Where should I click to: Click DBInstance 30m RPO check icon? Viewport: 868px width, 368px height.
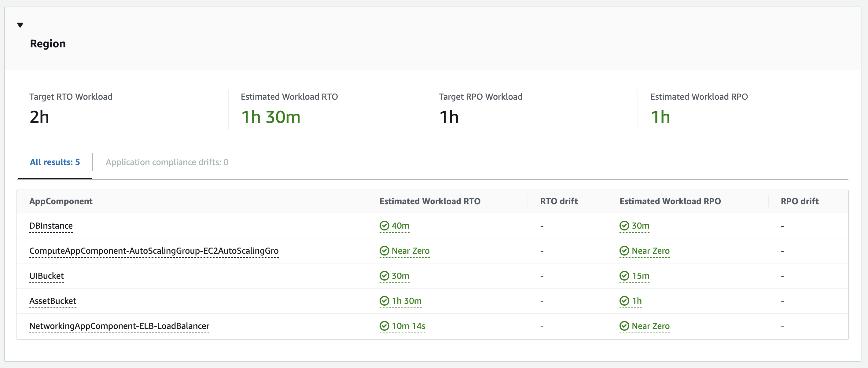[x=624, y=226]
